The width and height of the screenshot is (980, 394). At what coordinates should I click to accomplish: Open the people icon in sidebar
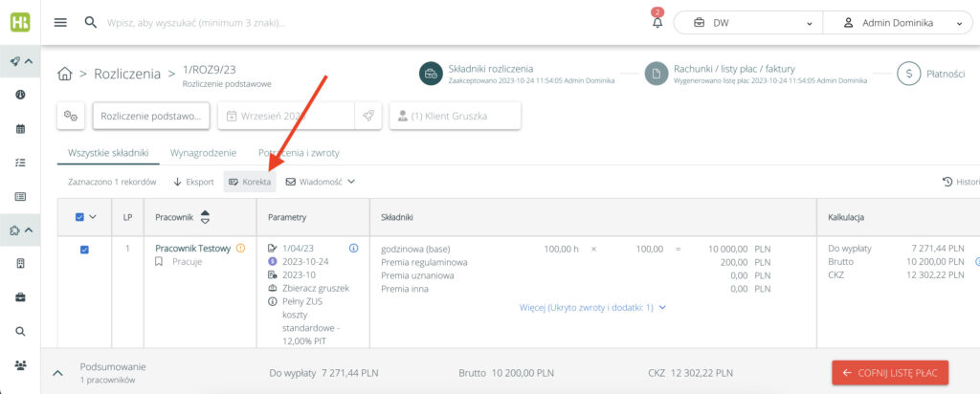(20, 364)
